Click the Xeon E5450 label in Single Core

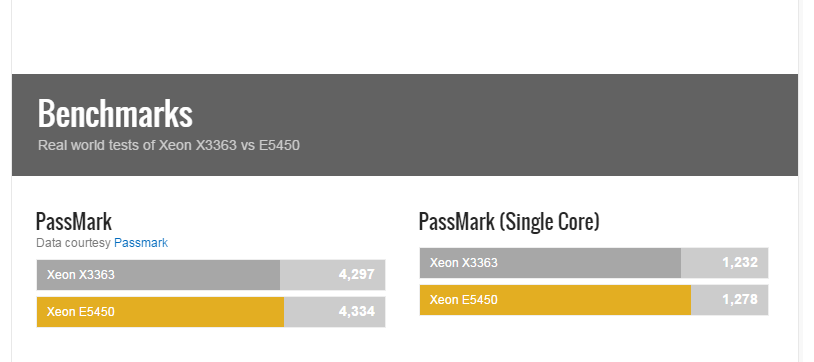pyautogui.click(x=464, y=300)
